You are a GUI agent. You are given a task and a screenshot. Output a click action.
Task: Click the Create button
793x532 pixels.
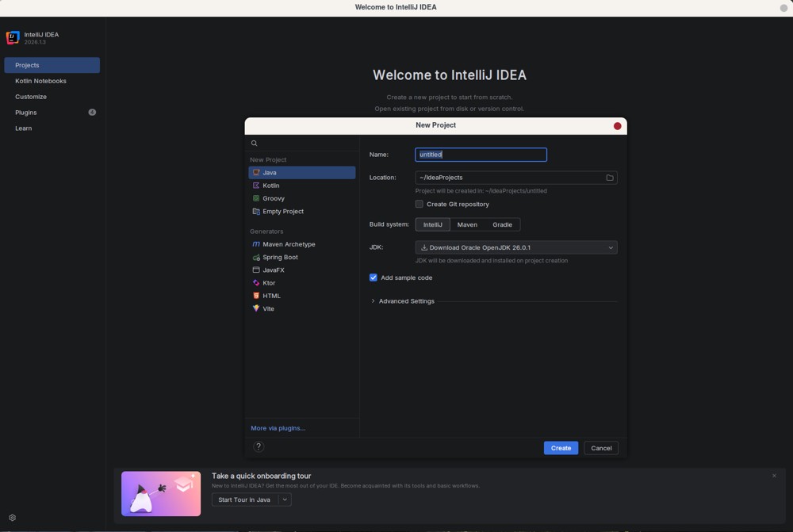pyautogui.click(x=561, y=448)
